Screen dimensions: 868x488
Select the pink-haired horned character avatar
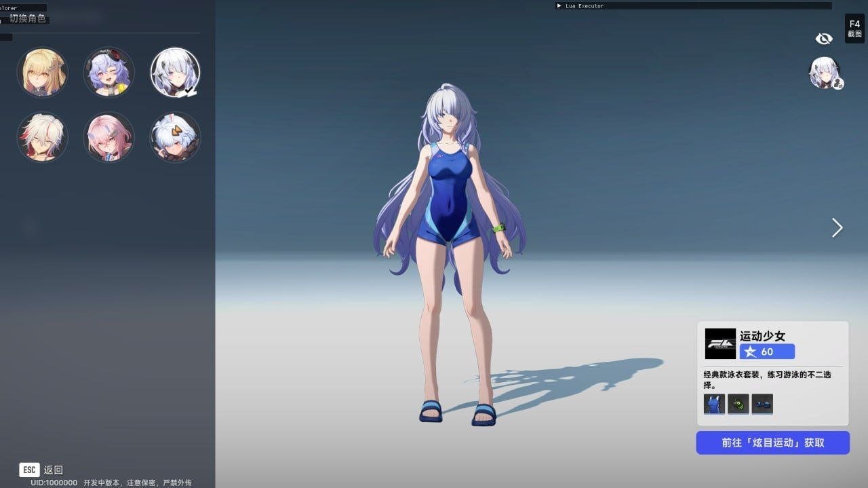click(x=108, y=137)
